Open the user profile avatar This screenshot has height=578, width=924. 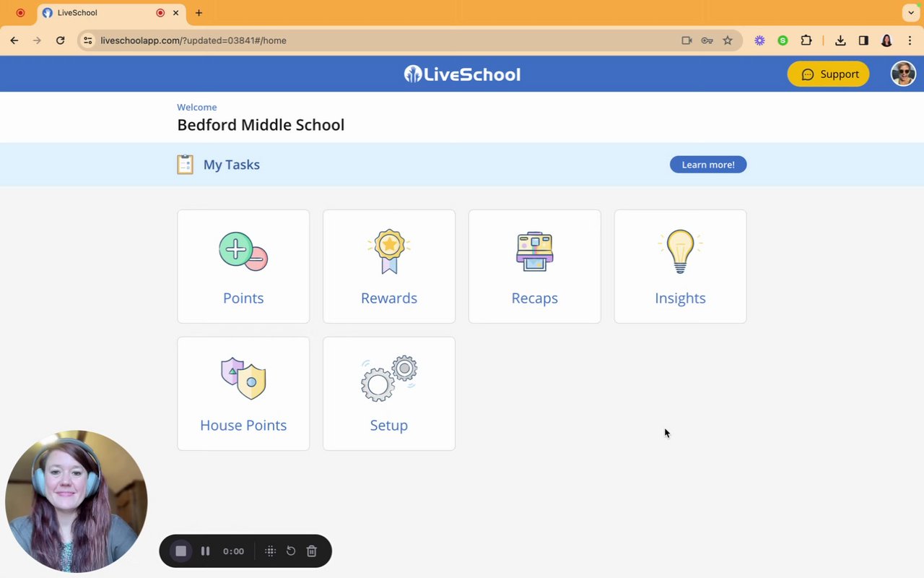pyautogui.click(x=903, y=74)
